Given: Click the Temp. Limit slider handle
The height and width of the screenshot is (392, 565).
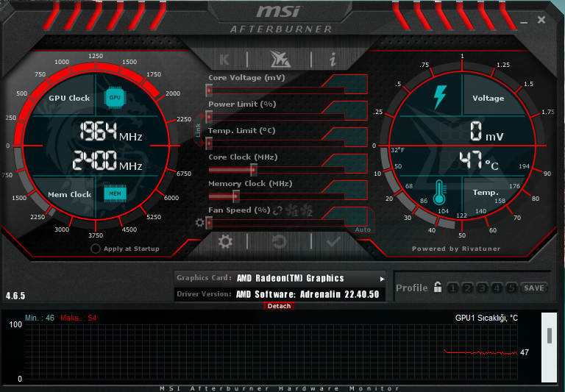Looking at the screenshot, I should tap(209, 143).
